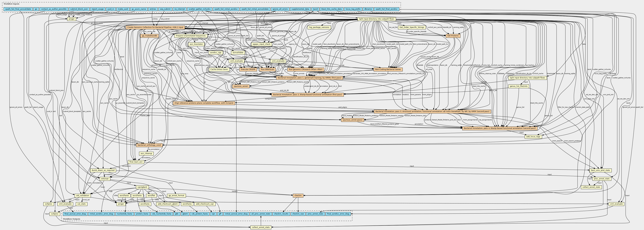The image size is (644, 230).
Task: Select the 'Run tRNAScan' node
Action: pos(268,69)
